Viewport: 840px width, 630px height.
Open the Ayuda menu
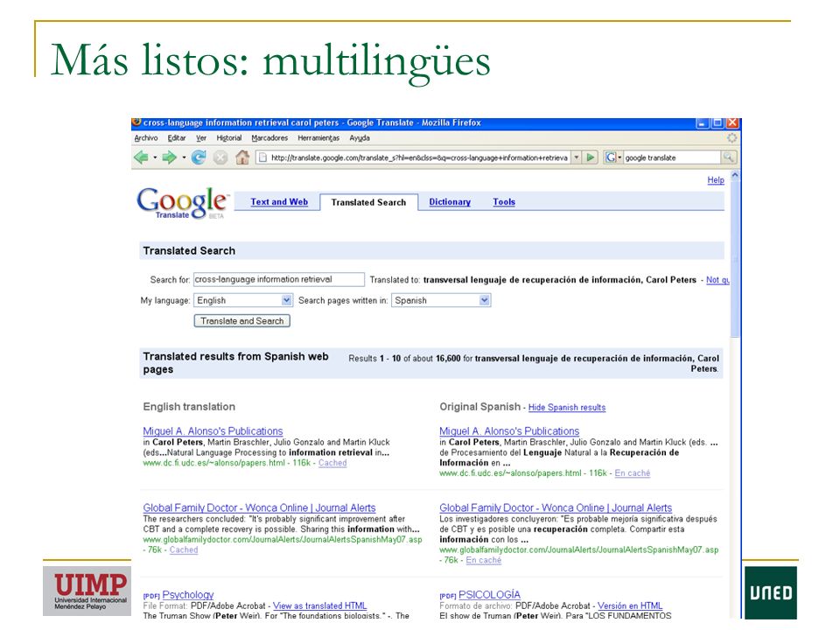tap(360, 138)
